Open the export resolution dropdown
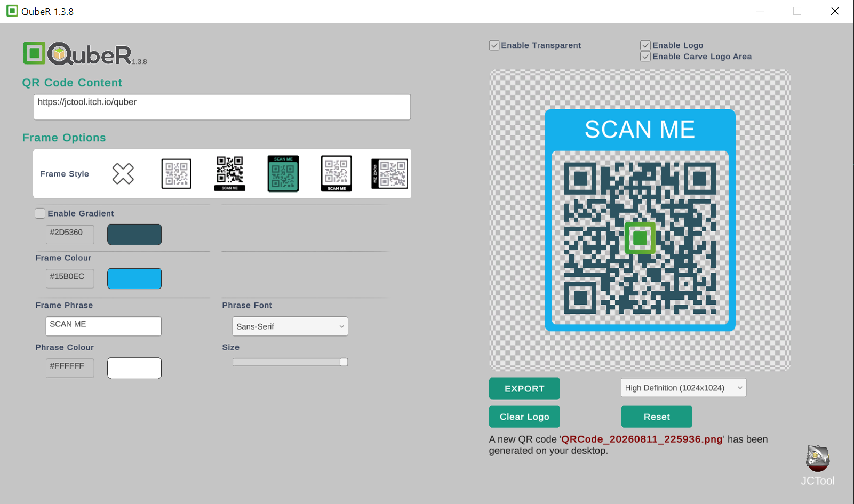This screenshot has width=854, height=504. (683, 388)
